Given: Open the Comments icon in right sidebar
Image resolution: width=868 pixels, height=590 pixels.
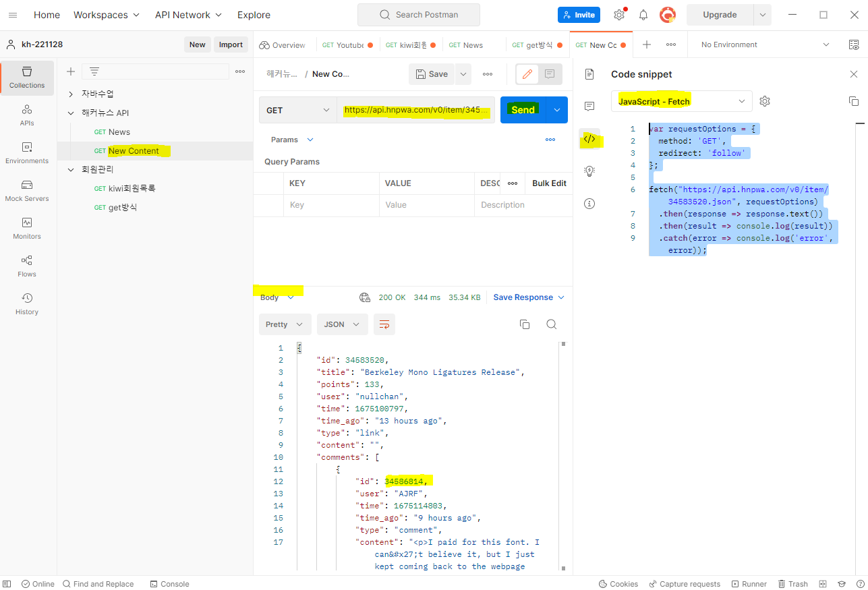Looking at the screenshot, I should point(589,107).
